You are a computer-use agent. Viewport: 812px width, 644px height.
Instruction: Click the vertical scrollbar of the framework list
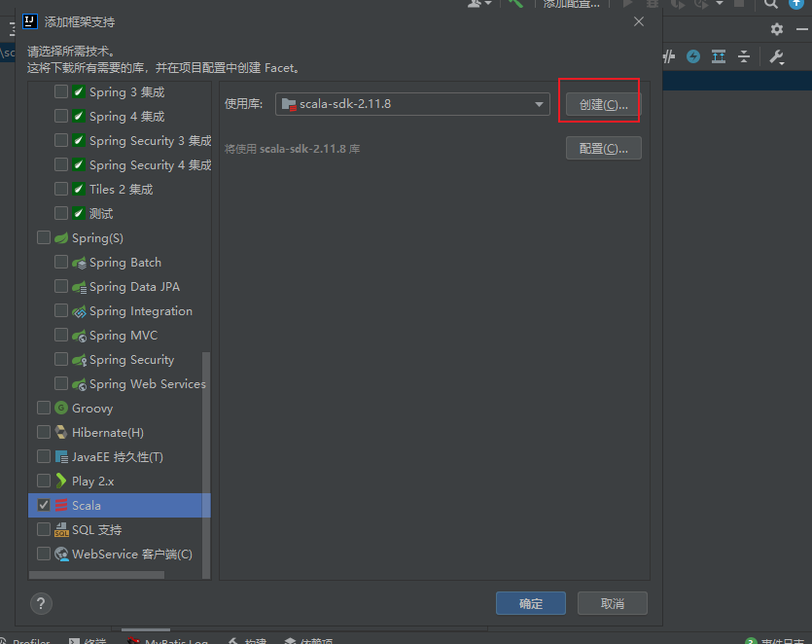click(206, 465)
